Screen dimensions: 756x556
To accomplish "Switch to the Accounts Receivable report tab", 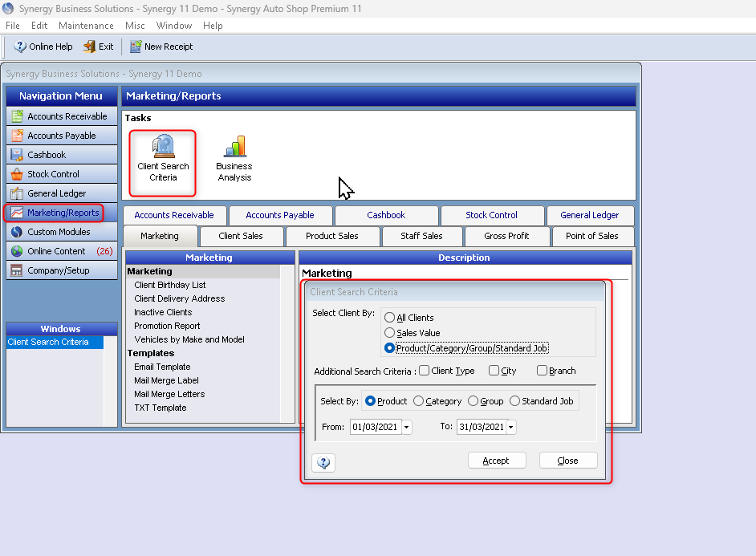I will [x=174, y=215].
